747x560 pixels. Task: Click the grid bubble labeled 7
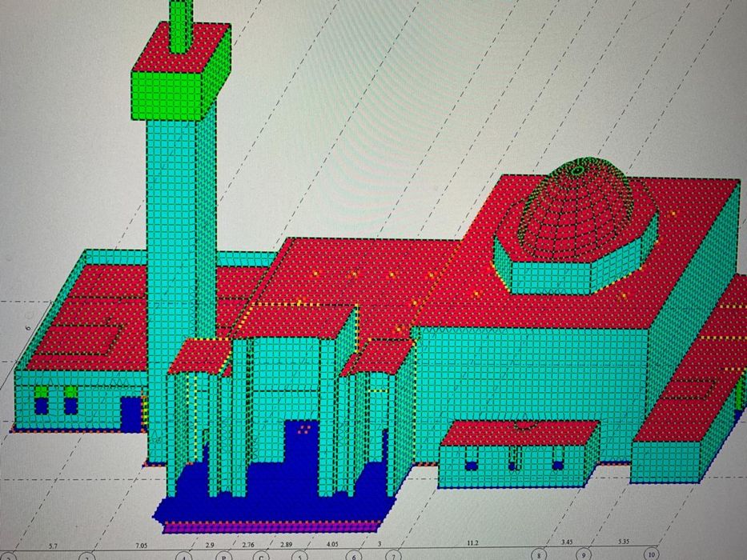[394, 556]
